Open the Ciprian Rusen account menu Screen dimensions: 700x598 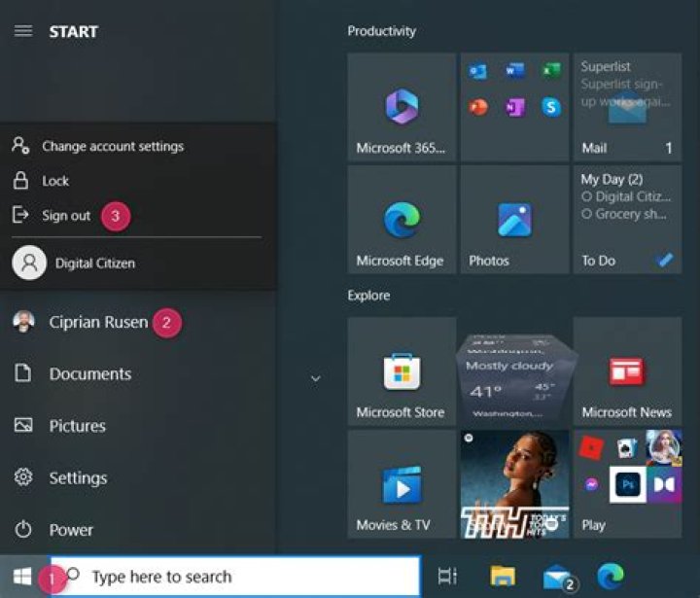[97, 322]
